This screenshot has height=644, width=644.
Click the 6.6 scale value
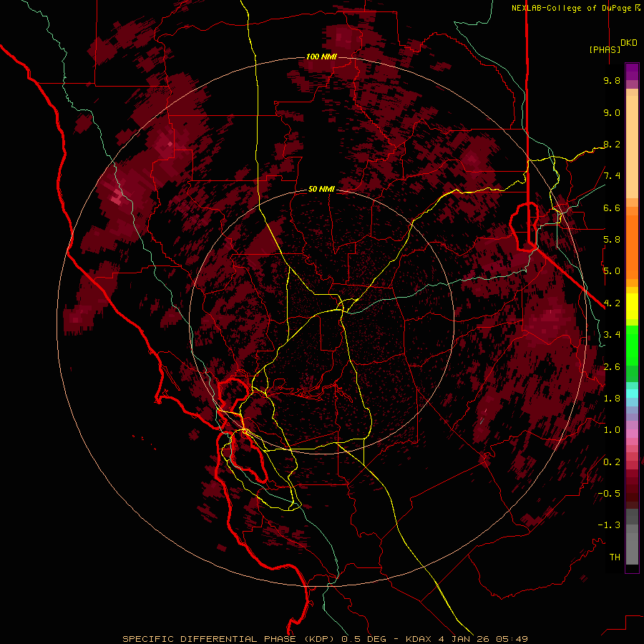click(x=612, y=208)
